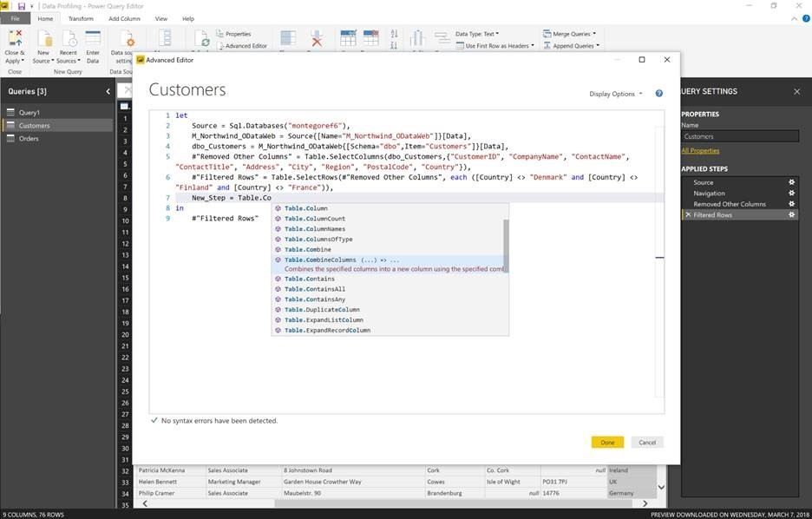Screen dimensions: 812x519
Task: Click the Done button
Action: [x=607, y=443]
